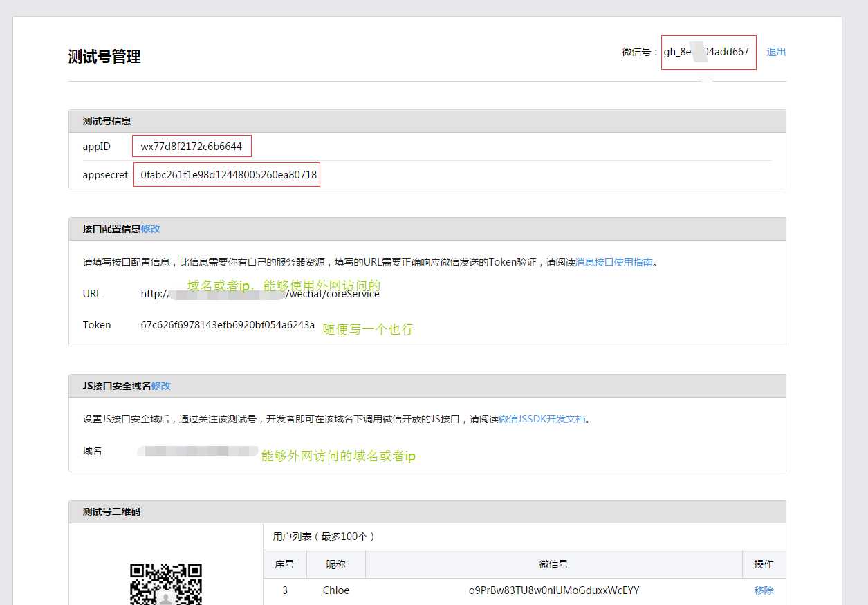Viewport: 868px width, 605px height.
Task: Click 移除 for user Chloe
Action: click(x=764, y=590)
